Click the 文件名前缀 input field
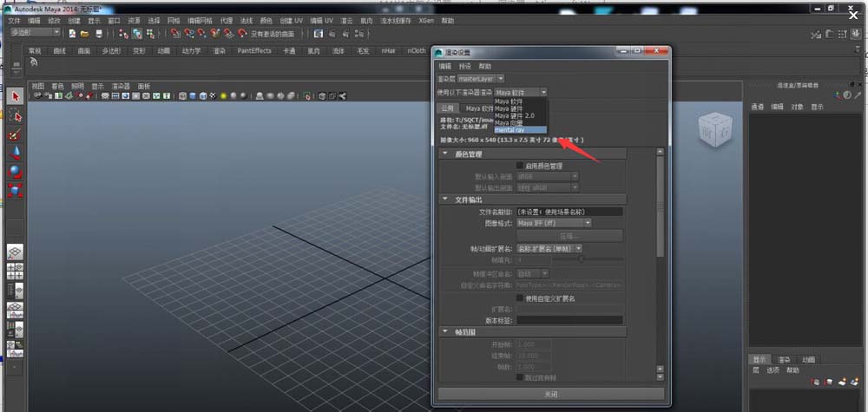Image resolution: width=868 pixels, height=412 pixels. click(569, 212)
